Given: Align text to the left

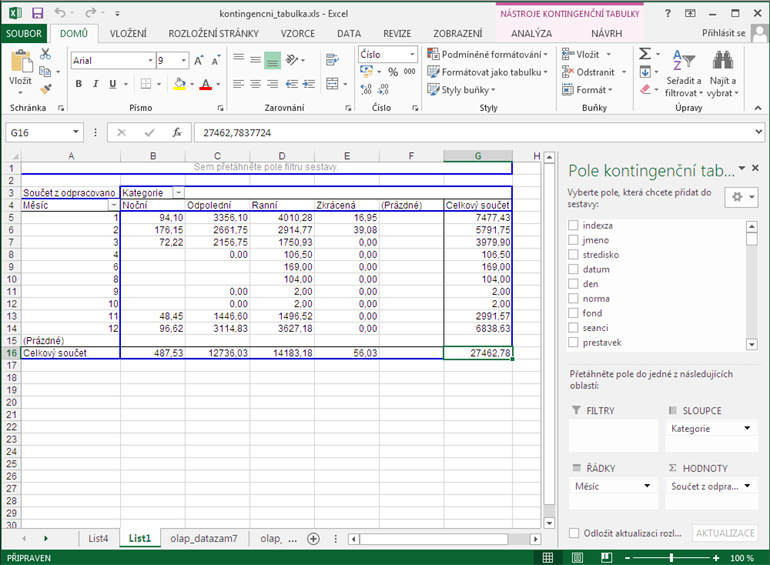Looking at the screenshot, I should pyautogui.click(x=239, y=84).
